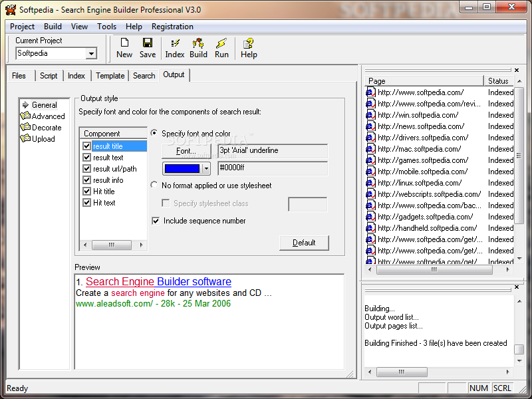
Task: Click the page icon for mac.softpedia.com
Action: pos(370,149)
